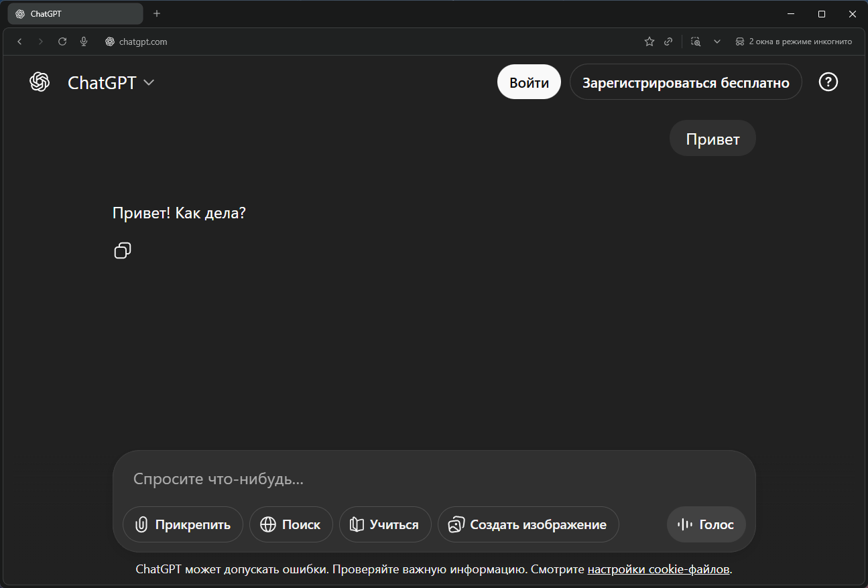Image resolution: width=868 pixels, height=588 pixels.
Task: Open help via the question mark icon
Action: click(x=828, y=82)
